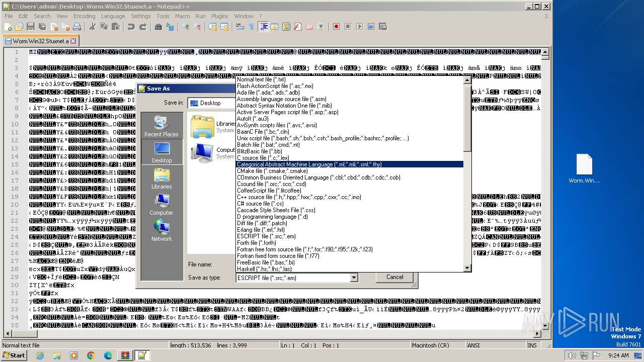This screenshot has width=644, height=362.
Task: Toggle Synchronize Vertical Scrolling icon
Action: 212,27
